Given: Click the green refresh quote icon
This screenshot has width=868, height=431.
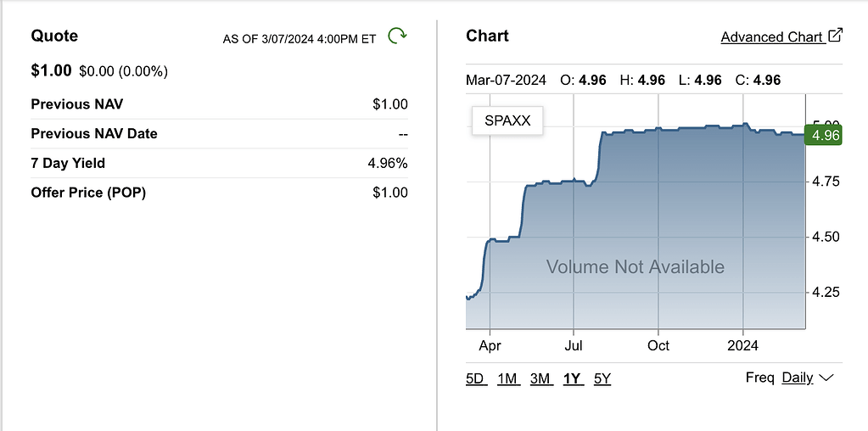Looking at the screenshot, I should click(397, 36).
